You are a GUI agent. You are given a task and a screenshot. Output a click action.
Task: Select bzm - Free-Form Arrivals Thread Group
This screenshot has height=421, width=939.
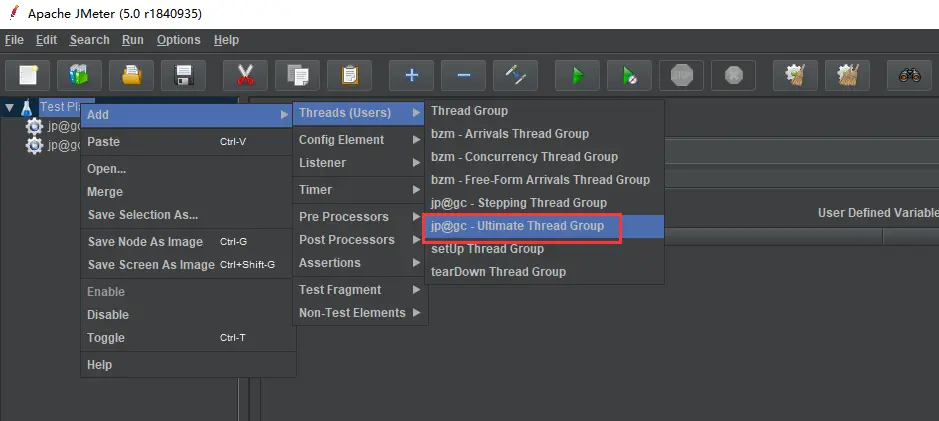(x=544, y=180)
